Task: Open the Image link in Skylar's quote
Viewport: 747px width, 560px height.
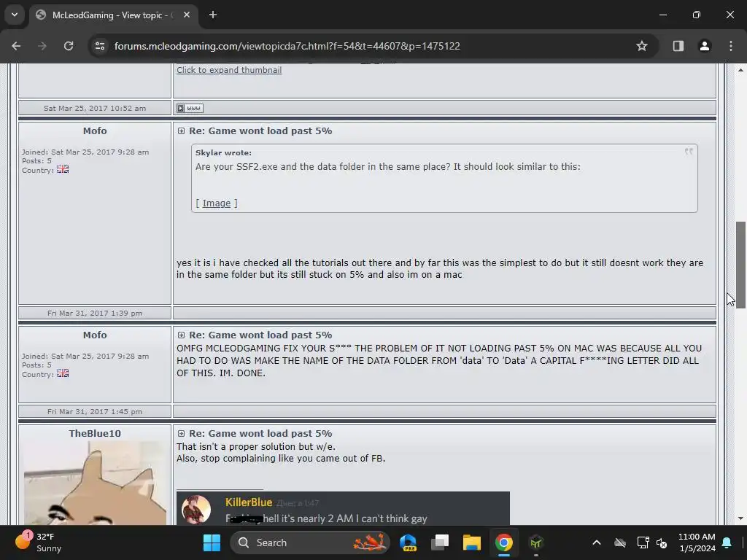Action: tap(216, 203)
